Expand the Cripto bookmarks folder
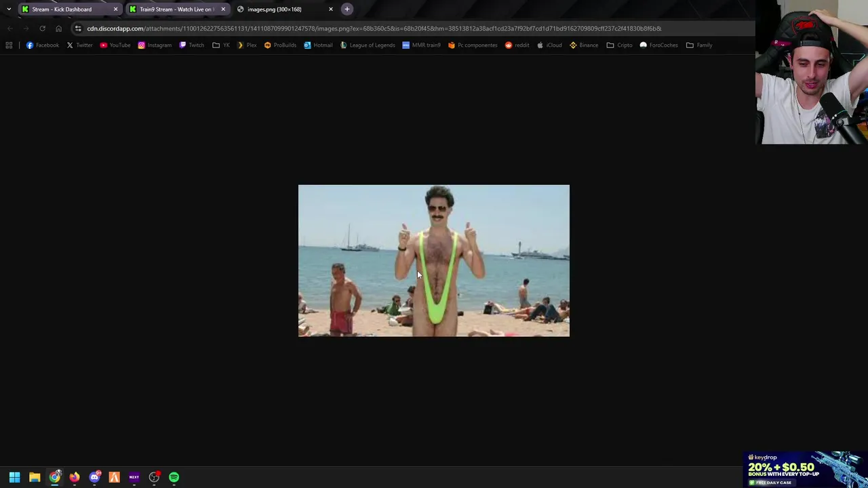The width and height of the screenshot is (868, 488). (620, 45)
